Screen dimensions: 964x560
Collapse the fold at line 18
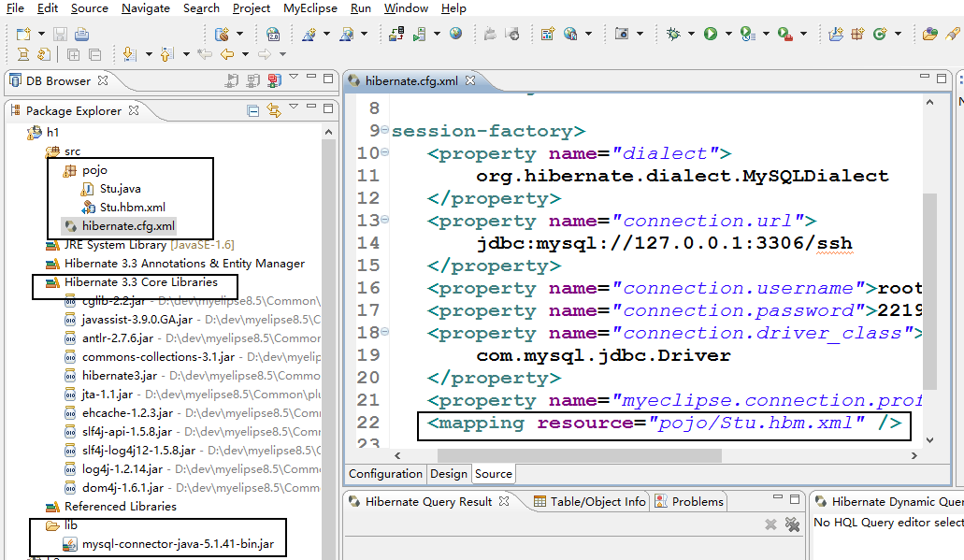pos(384,331)
